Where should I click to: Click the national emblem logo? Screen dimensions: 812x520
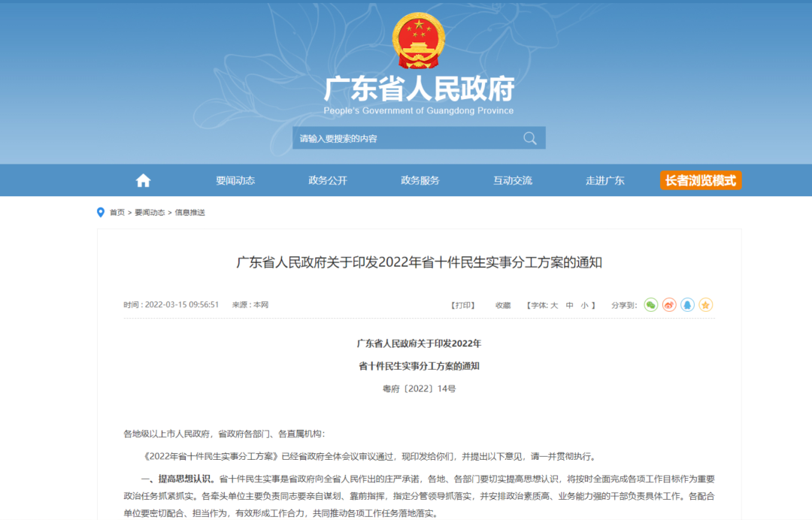419,41
